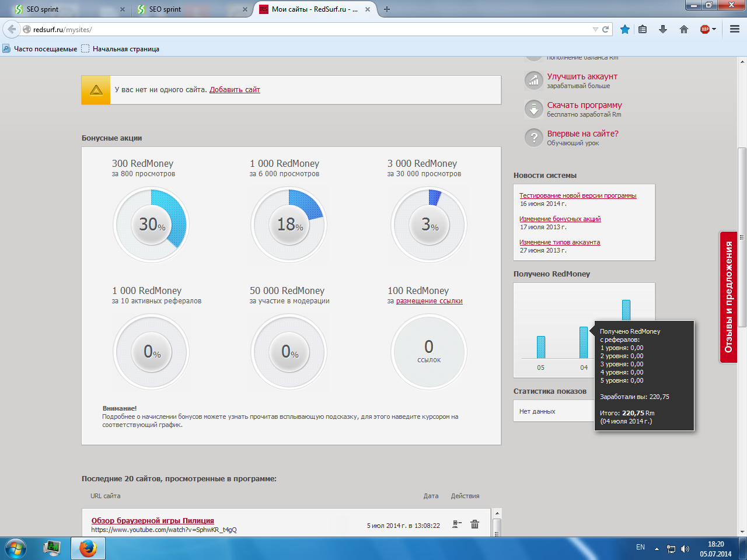
Task: Open the Часто посещаемые bookmarks folder
Action: [x=40, y=49]
